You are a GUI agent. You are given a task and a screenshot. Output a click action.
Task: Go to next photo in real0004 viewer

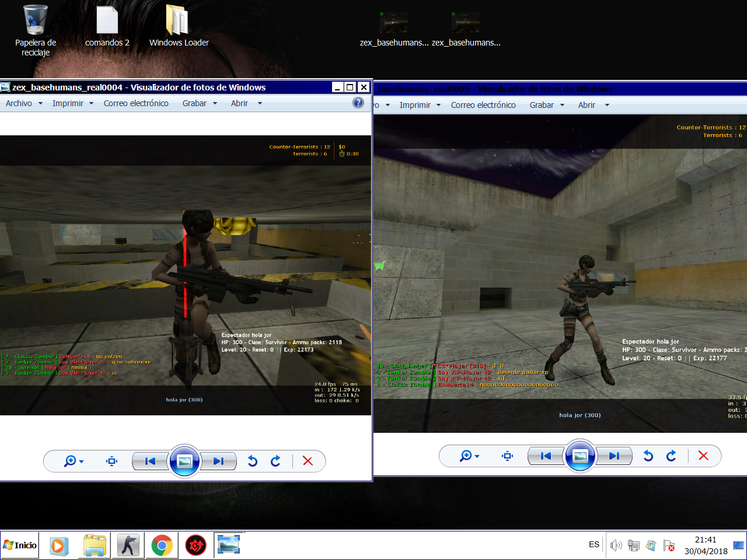pos(218,461)
